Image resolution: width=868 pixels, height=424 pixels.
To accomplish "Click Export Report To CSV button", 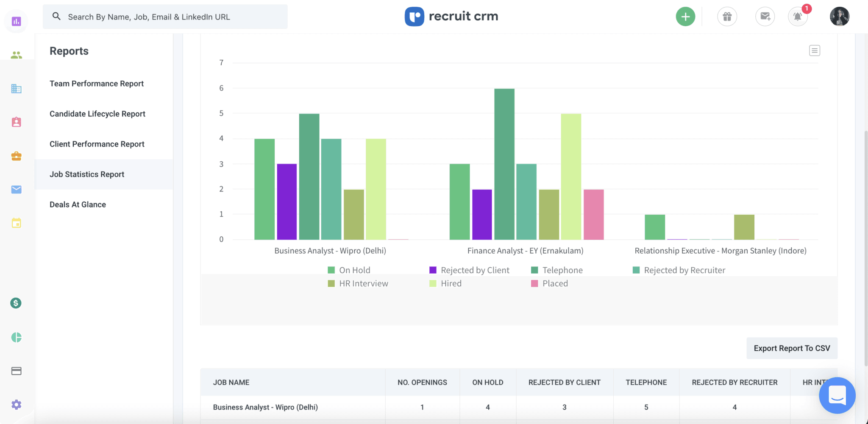I will [x=791, y=348].
